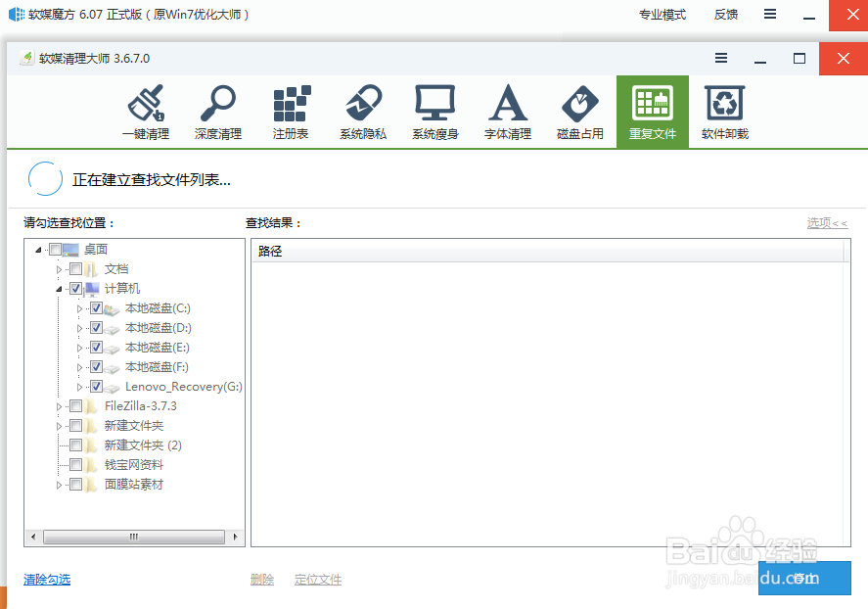Viewport: 868px width, 609px height.
Task: Click the horizontal scrollbar under the folder tree
Action: [x=134, y=537]
